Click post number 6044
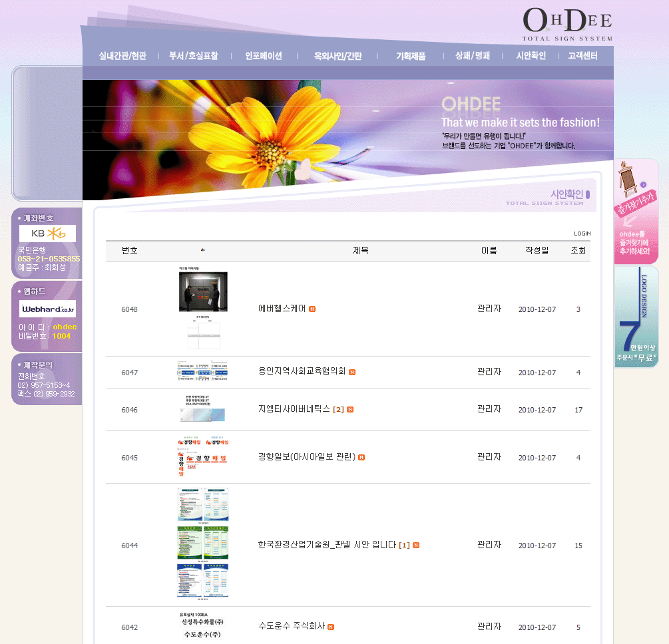The height and width of the screenshot is (644, 669). [x=129, y=546]
